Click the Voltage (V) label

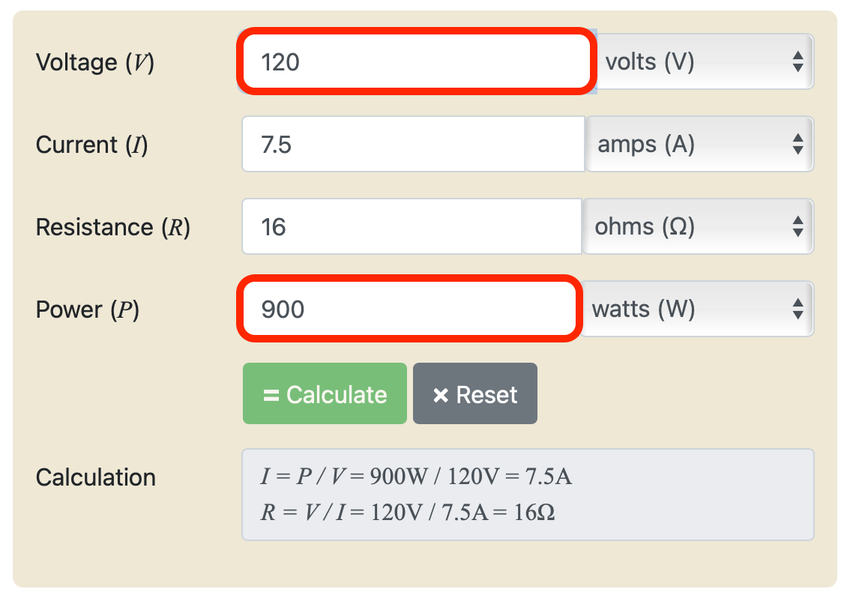point(95,62)
